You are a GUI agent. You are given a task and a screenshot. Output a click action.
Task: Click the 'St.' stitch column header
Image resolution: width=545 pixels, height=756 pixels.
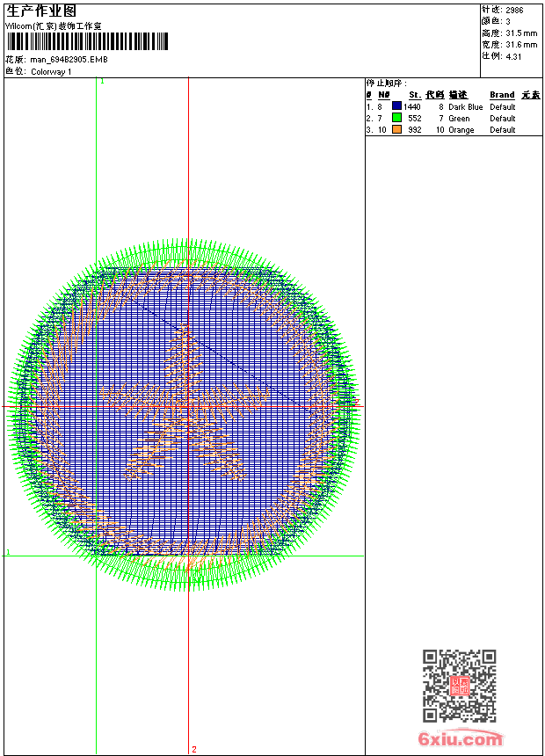coord(415,95)
